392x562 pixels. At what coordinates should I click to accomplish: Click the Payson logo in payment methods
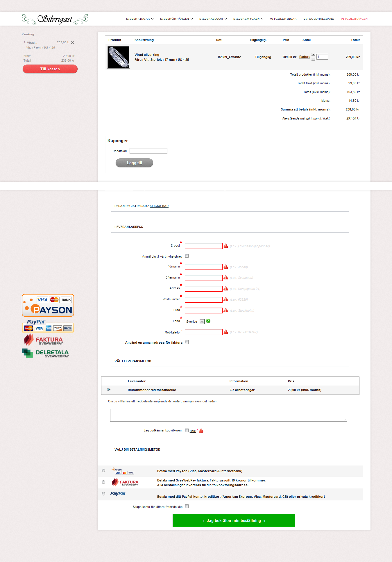pos(123,471)
